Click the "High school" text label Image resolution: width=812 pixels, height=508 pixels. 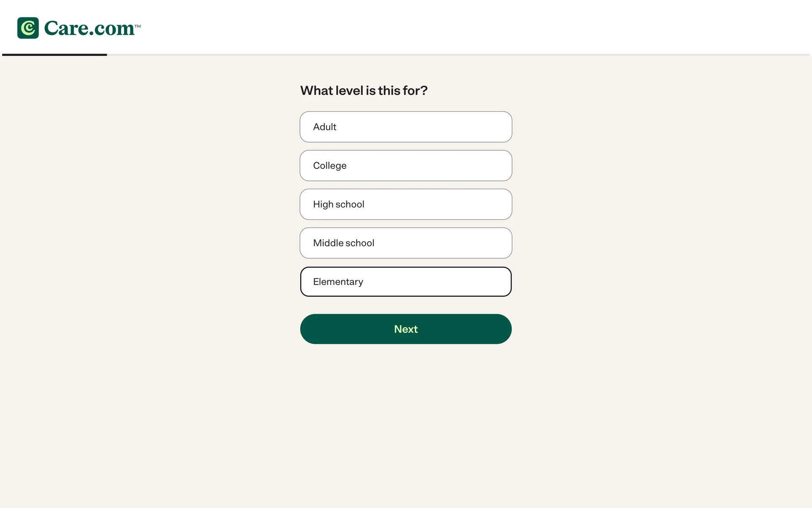pyautogui.click(x=338, y=204)
